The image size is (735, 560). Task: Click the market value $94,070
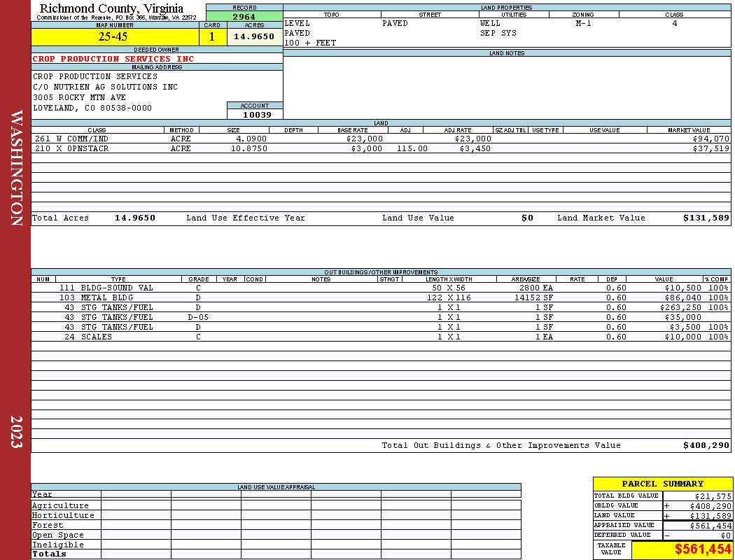pos(710,139)
